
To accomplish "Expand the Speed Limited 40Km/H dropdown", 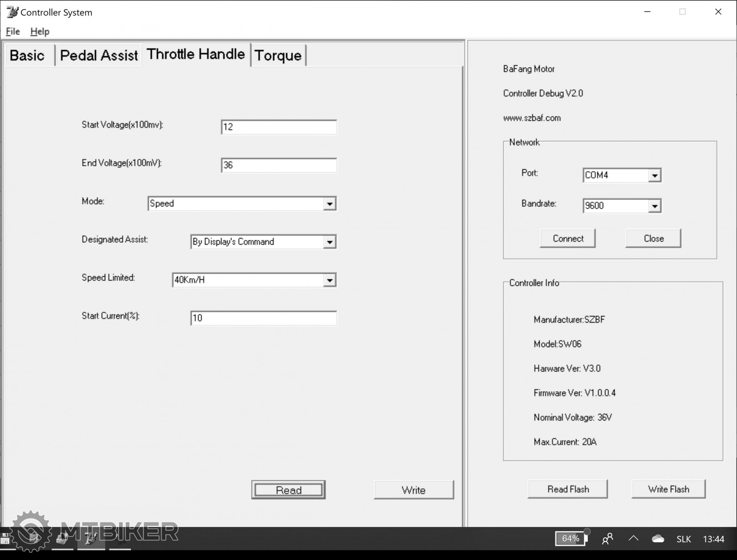I will [x=329, y=280].
